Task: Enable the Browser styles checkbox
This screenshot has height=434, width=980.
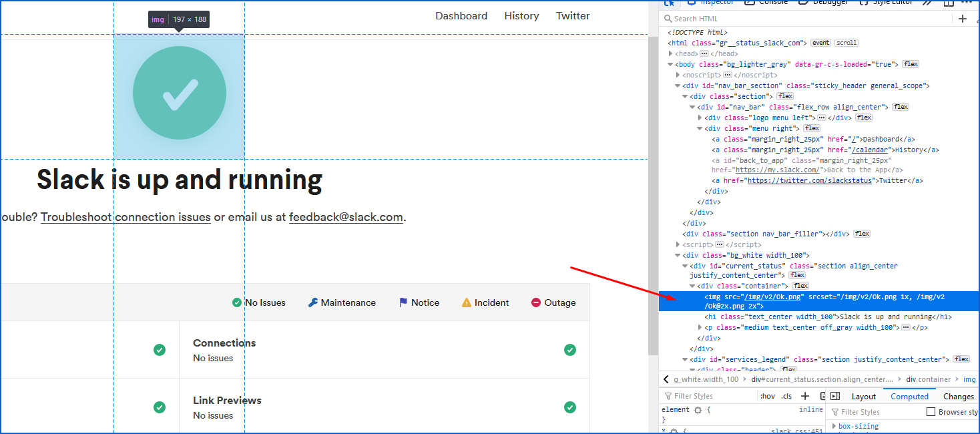Action: (931, 412)
